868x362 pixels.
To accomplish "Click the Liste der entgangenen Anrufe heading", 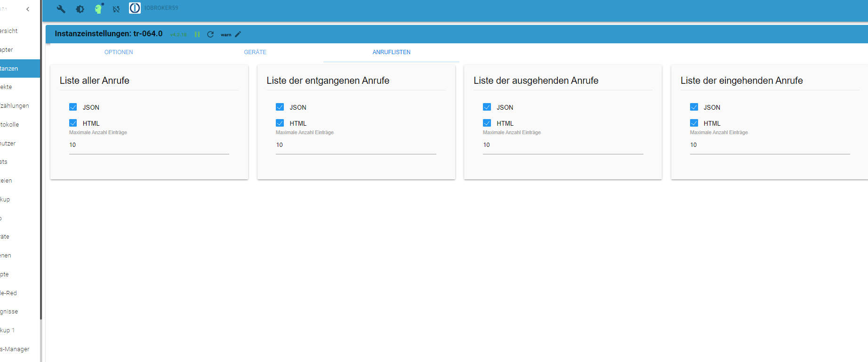I will point(328,80).
